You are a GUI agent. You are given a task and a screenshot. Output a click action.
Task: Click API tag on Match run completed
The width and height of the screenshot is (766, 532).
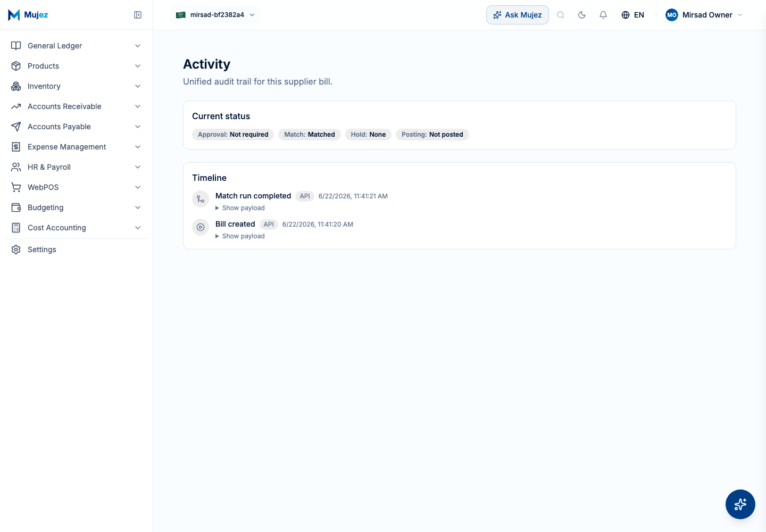tap(305, 196)
